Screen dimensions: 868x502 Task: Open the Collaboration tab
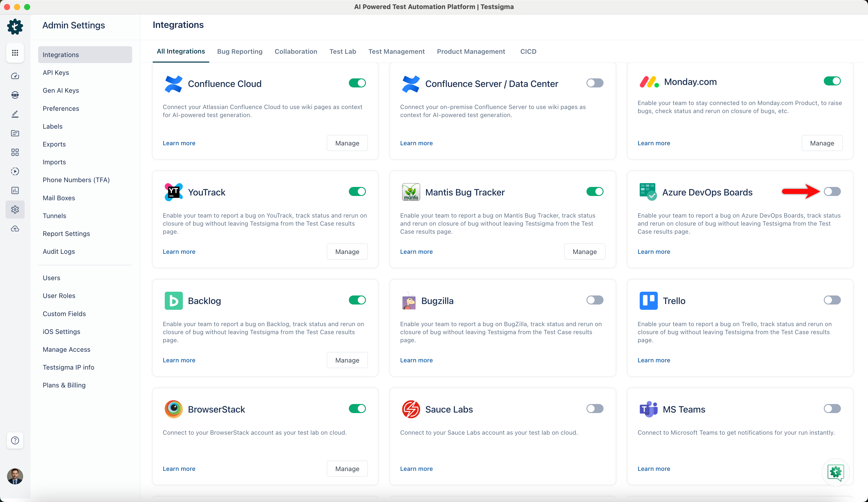click(296, 51)
